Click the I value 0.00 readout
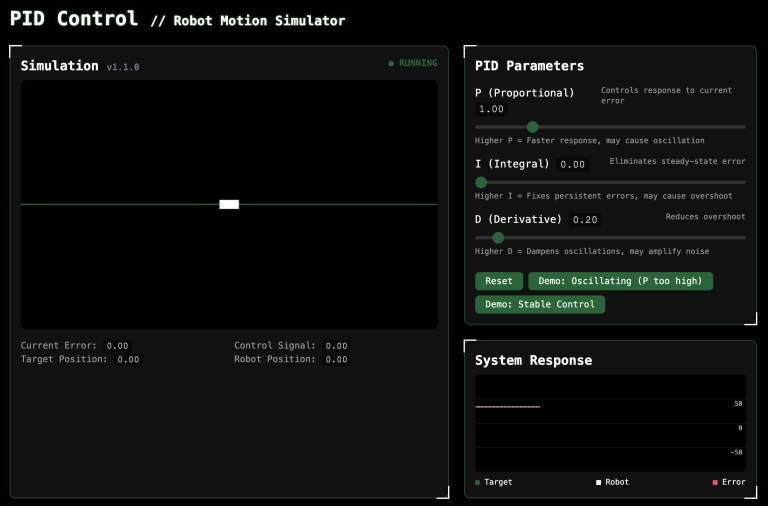 point(573,164)
